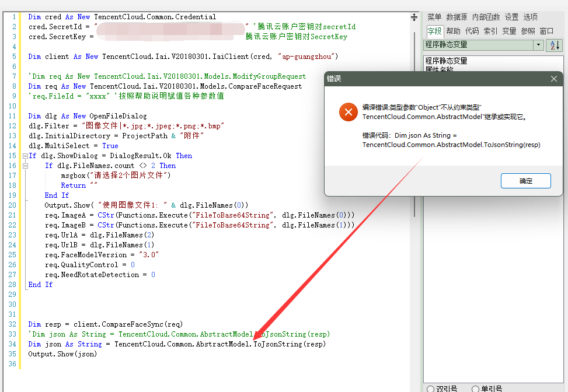
Task: Open the 窗口 tab
Action: pos(546,31)
